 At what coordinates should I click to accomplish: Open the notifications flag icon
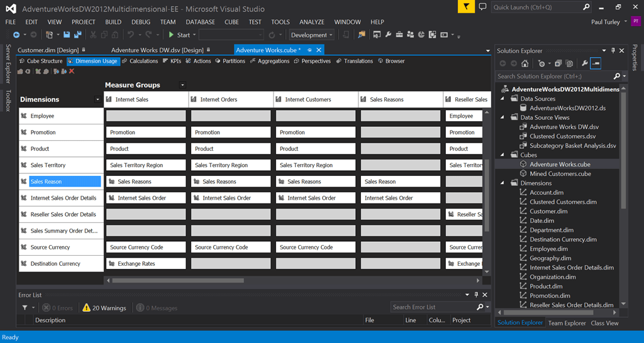[466, 7]
